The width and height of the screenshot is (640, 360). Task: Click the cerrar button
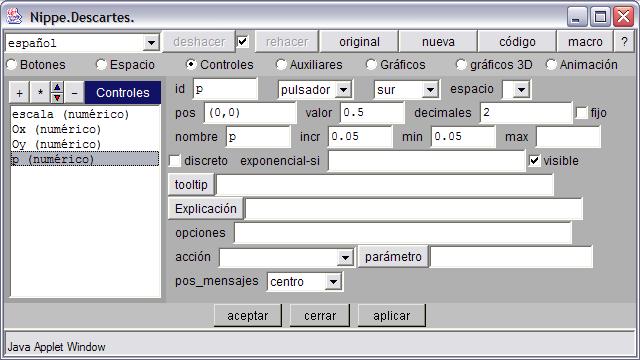[x=320, y=316]
